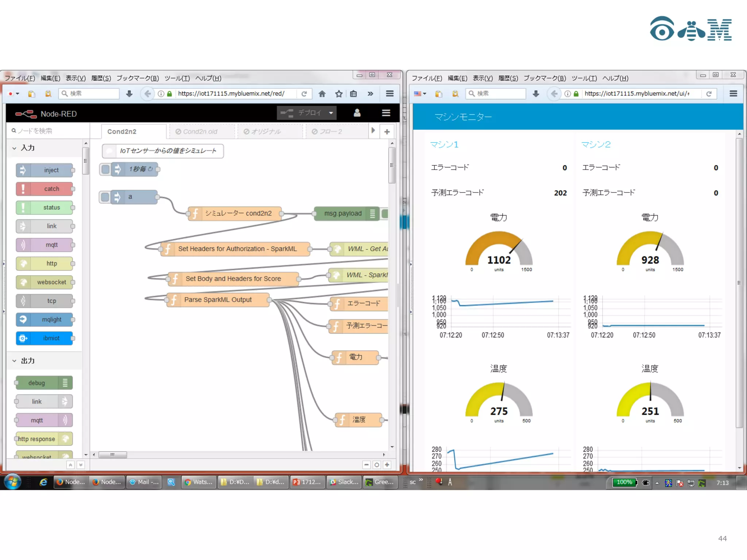Reload the dashboard page in right browser
This screenshot has width=747, height=560.
(709, 94)
